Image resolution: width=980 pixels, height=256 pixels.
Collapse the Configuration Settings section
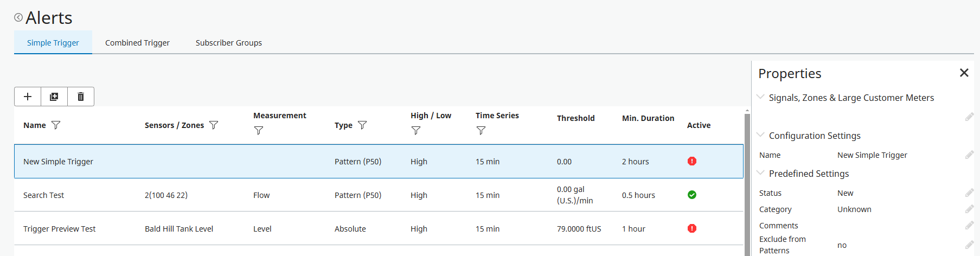click(761, 135)
